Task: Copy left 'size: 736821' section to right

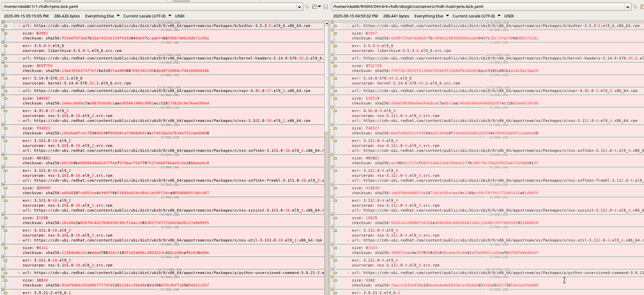Action: 6,128
